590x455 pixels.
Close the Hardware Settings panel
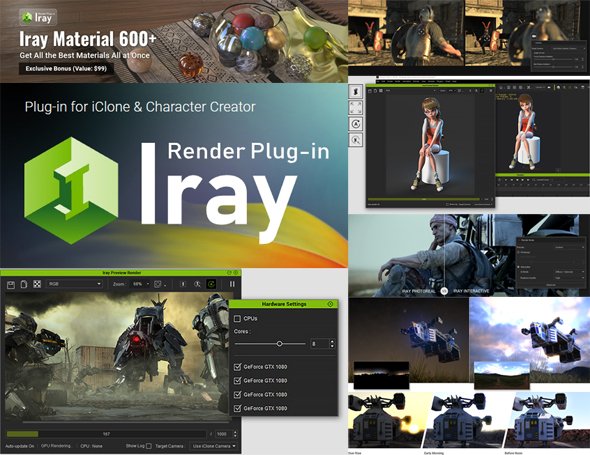[330, 304]
